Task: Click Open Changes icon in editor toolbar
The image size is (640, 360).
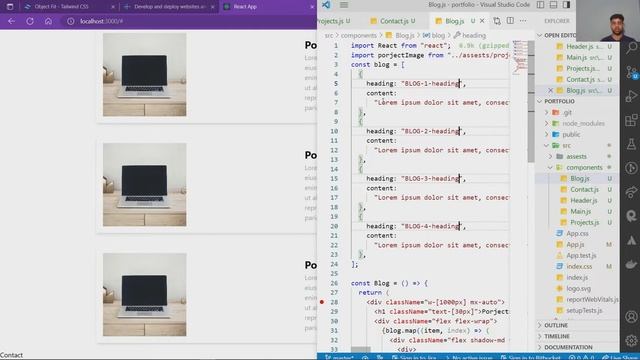Action: tap(497, 21)
